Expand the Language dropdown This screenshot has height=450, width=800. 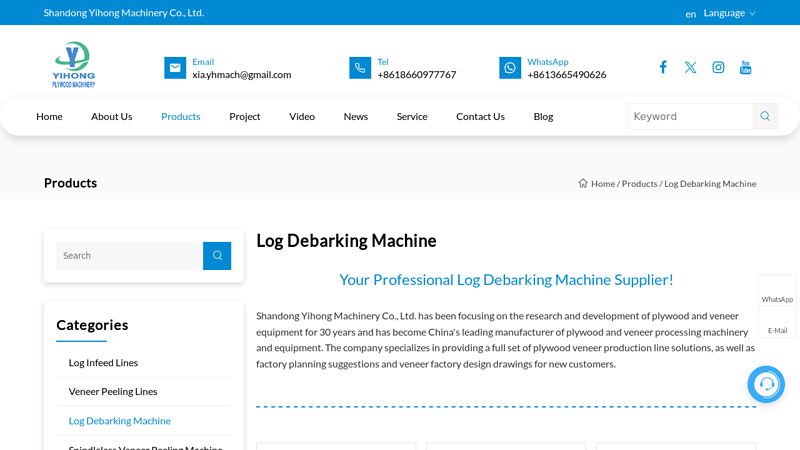[x=729, y=13]
